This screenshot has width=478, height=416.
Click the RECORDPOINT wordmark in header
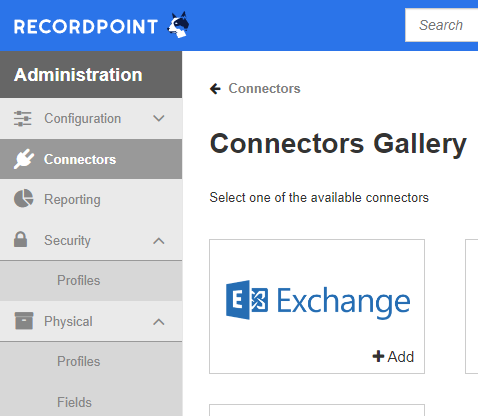tap(86, 26)
